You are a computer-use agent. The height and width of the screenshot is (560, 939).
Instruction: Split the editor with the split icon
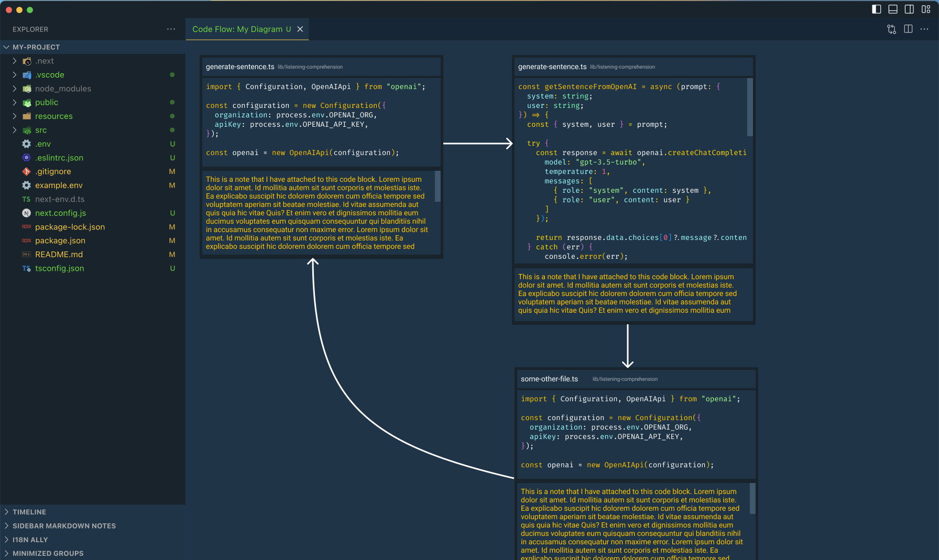908,29
